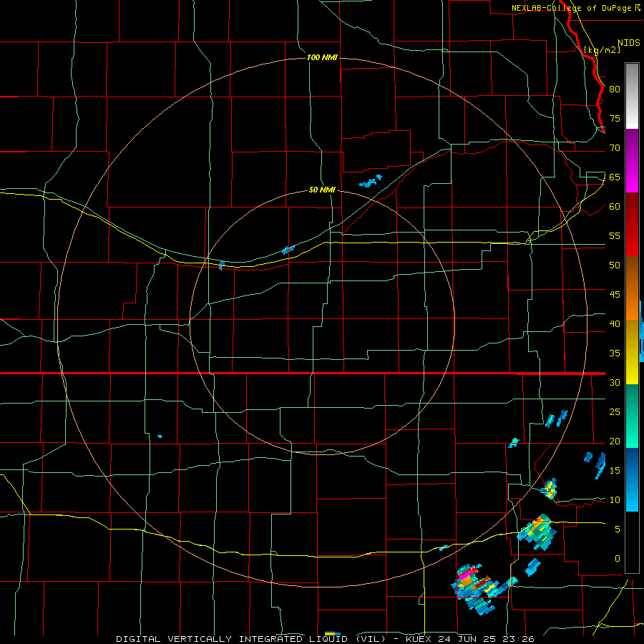Click the gray-white top segment of the color bar
Viewport: 644px width, 644px height.
coord(632,96)
